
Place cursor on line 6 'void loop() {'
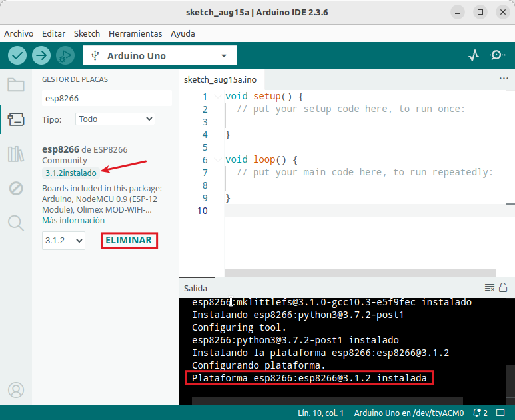[x=261, y=160]
